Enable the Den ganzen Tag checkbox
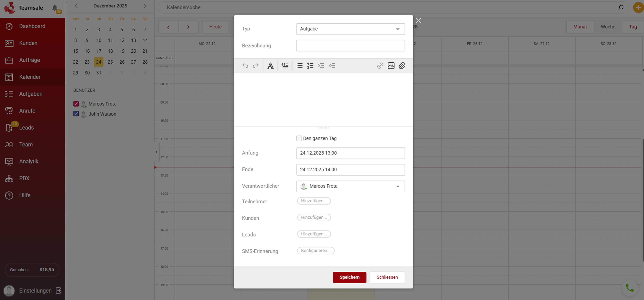Image resolution: width=644 pixels, height=300 pixels. tap(299, 138)
